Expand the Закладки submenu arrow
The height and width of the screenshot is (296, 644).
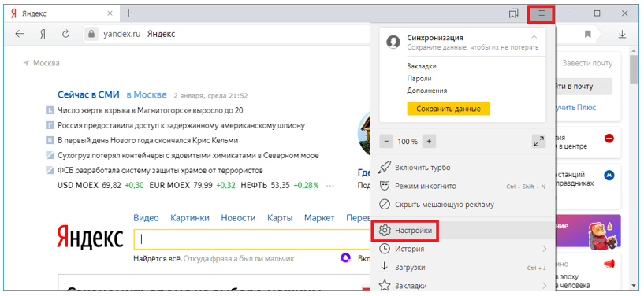[544, 285]
